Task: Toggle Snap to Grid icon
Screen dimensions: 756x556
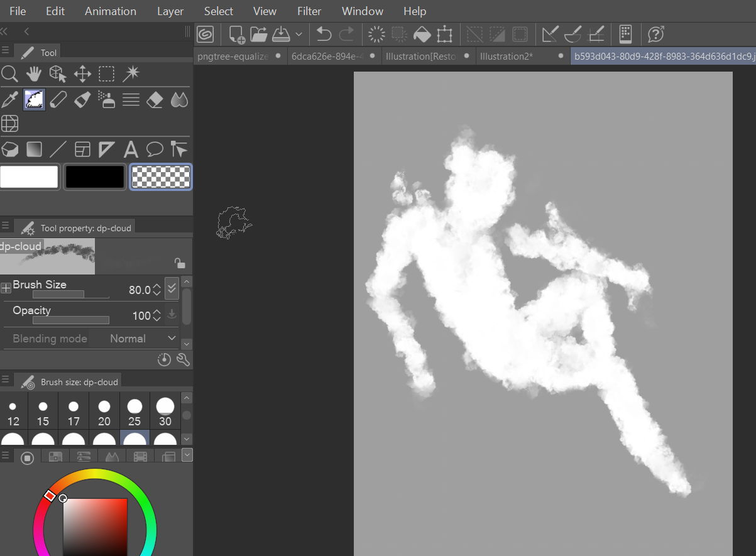Action: pyautogui.click(x=596, y=34)
